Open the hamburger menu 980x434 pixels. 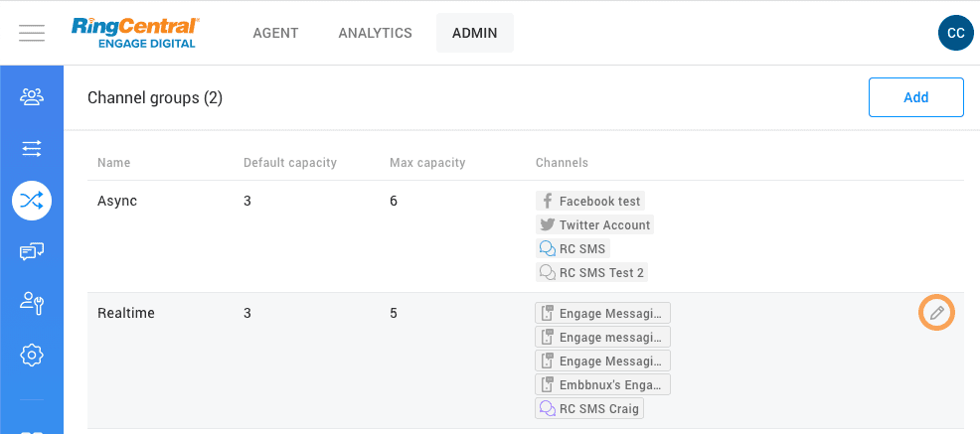32,33
